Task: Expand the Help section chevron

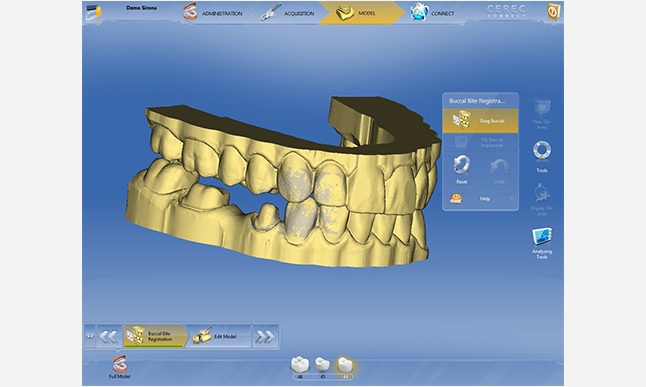Action: (x=511, y=199)
